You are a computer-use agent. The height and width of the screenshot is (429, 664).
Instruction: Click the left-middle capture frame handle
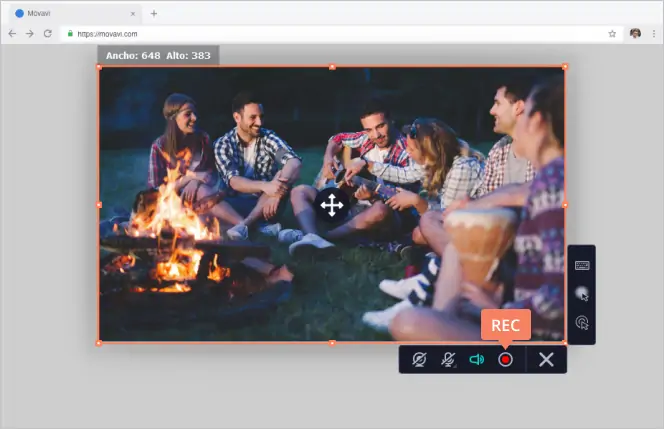pos(99,205)
